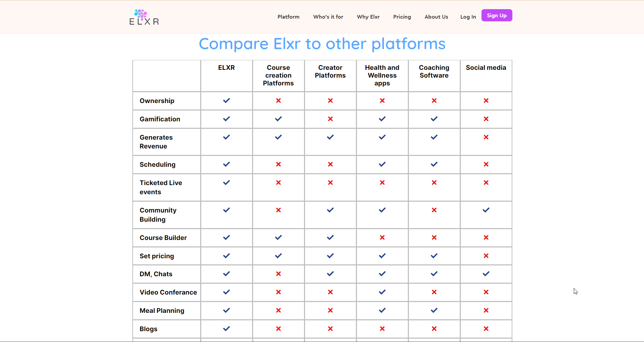The width and height of the screenshot is (644, 342).
Task: Click the Log In link
Action: [468, 17]
